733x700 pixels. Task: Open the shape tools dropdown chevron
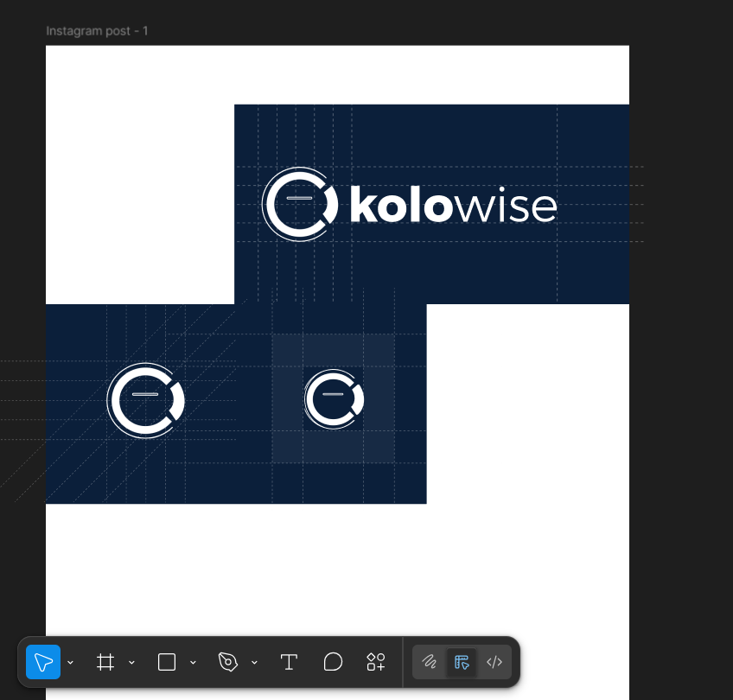pyautogui.click(x=193, y=662)
